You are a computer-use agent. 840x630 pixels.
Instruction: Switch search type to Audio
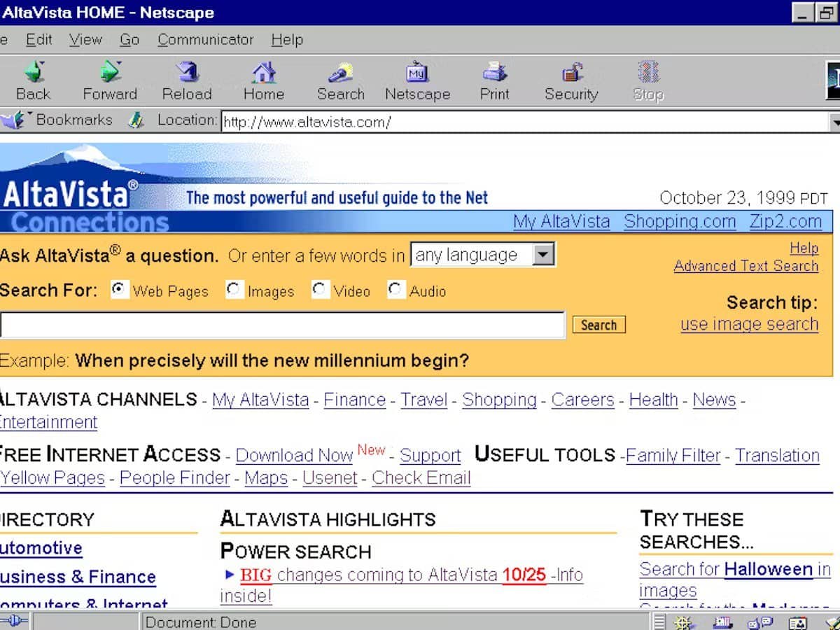pos(395,288)
